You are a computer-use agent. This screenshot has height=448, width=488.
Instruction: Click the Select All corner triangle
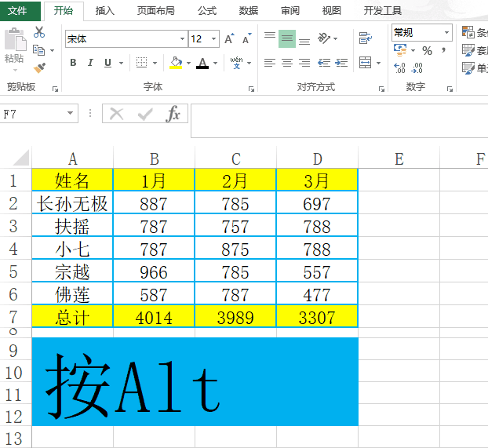coord(21,158)
